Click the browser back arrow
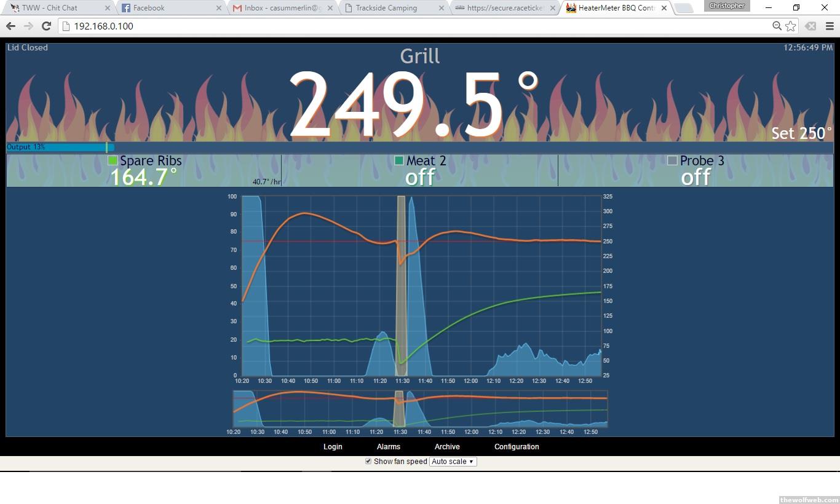Viewport: 840px width, 504px height. pos(10,26)
